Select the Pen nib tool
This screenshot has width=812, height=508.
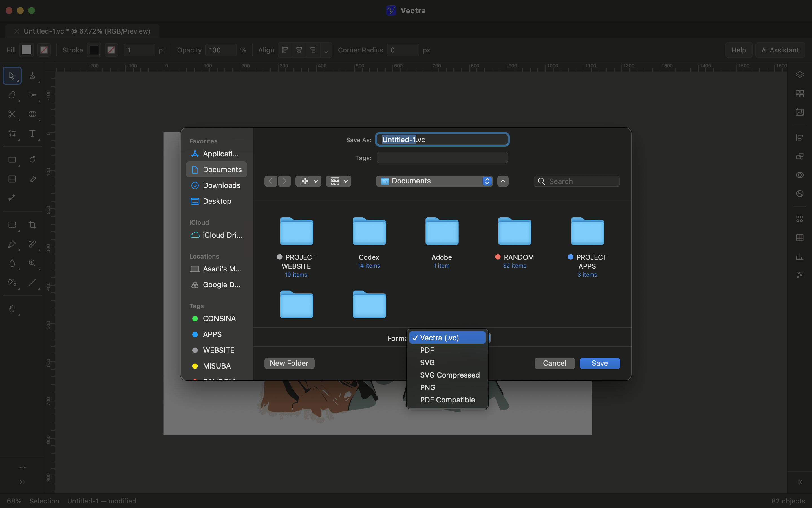click(x=32, y=76)
